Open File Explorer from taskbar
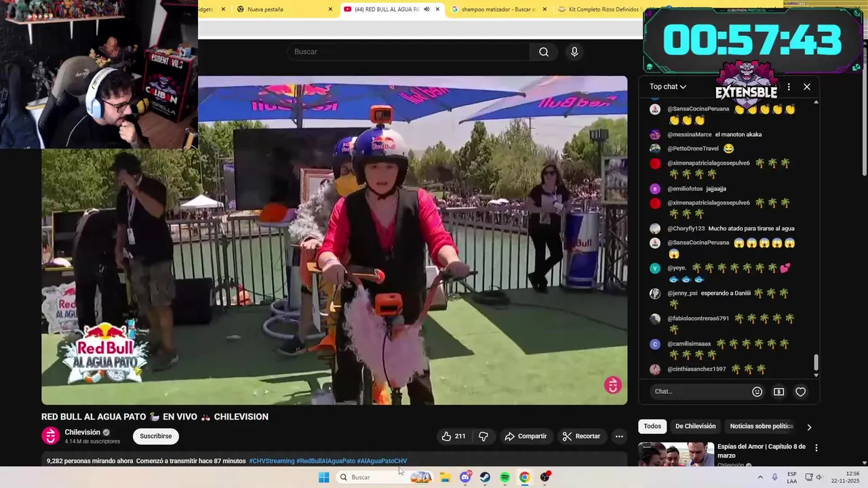 (446, 477)
